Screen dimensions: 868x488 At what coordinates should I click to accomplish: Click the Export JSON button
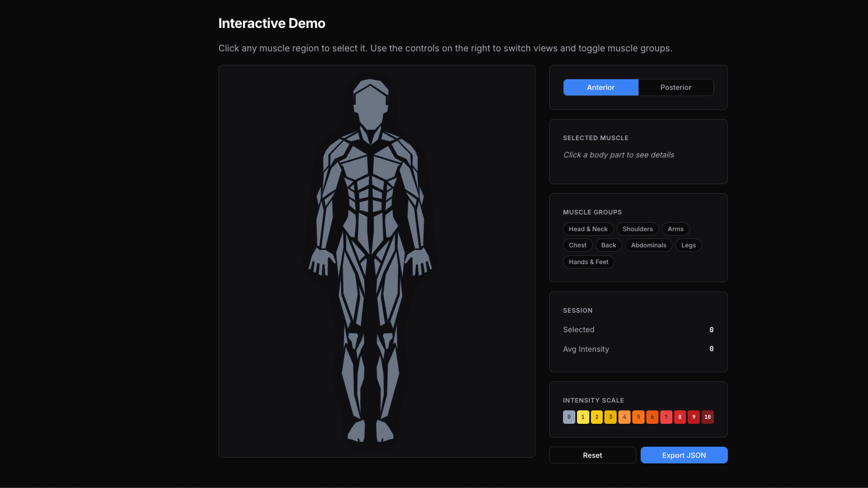click(684, 454)
